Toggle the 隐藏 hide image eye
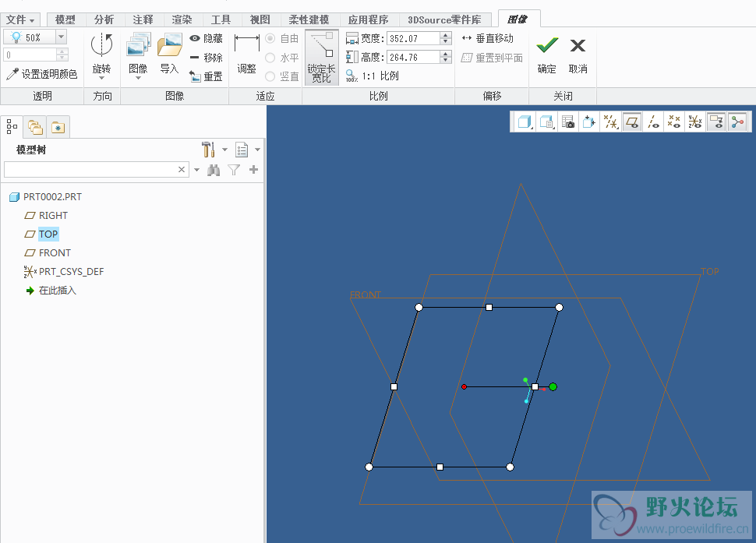Viewport: 756px width, 543px height. [206, 38]
